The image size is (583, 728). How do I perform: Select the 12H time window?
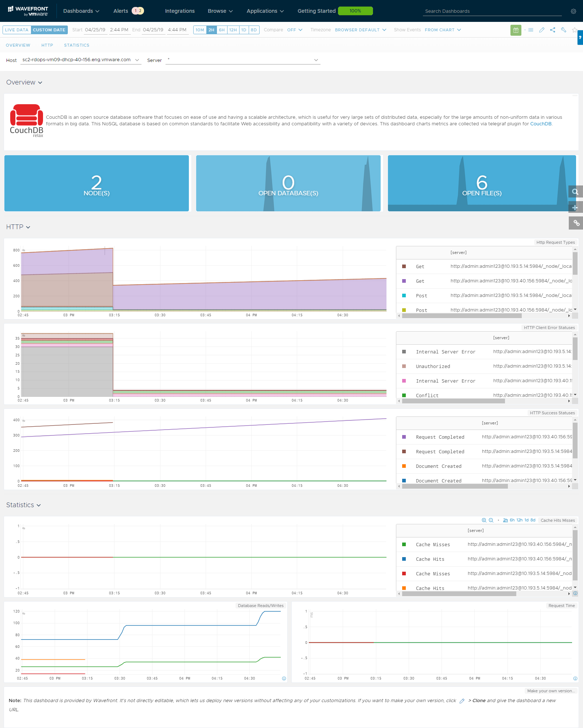[233, 30]
